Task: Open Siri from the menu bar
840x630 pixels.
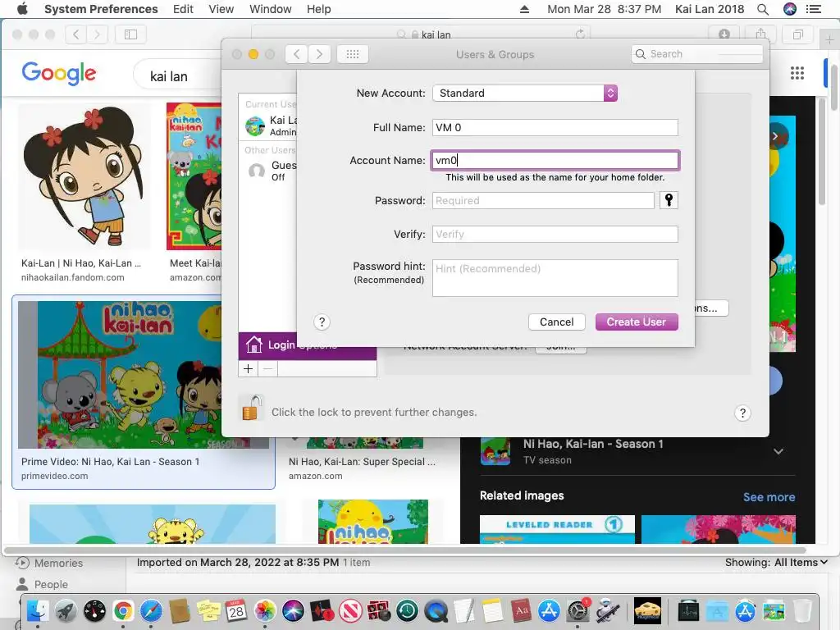Action: click(790, 9)
